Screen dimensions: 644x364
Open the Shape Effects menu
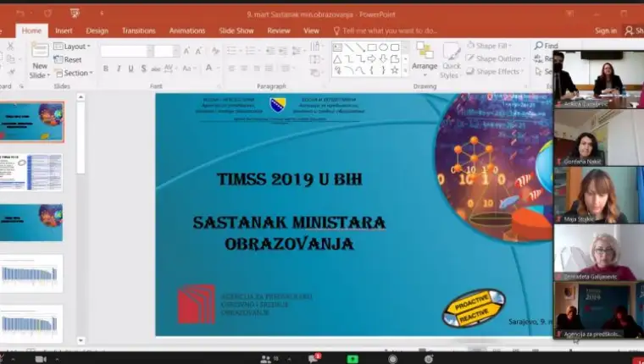point(495,72)
